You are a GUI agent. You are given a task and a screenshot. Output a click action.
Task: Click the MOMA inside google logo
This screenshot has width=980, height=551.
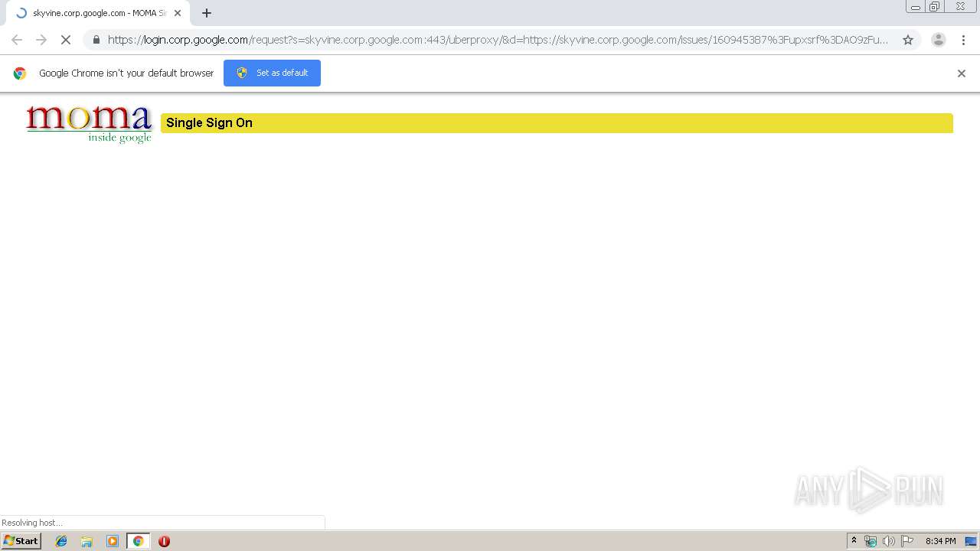[89, 123]
